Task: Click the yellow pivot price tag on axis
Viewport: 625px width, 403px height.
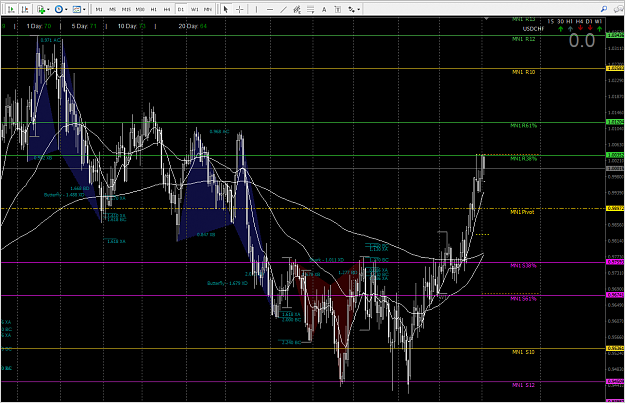Action: tap(615, 208)
